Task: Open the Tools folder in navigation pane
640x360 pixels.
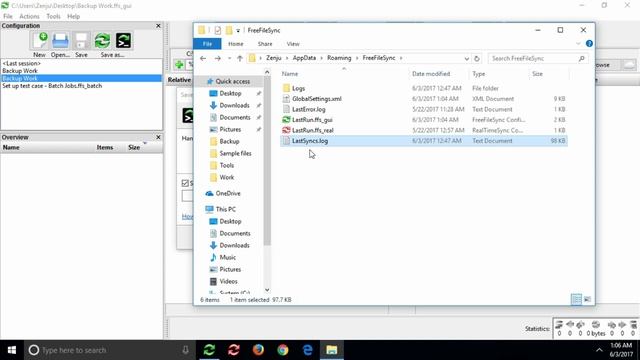Action: pos(227,165)
